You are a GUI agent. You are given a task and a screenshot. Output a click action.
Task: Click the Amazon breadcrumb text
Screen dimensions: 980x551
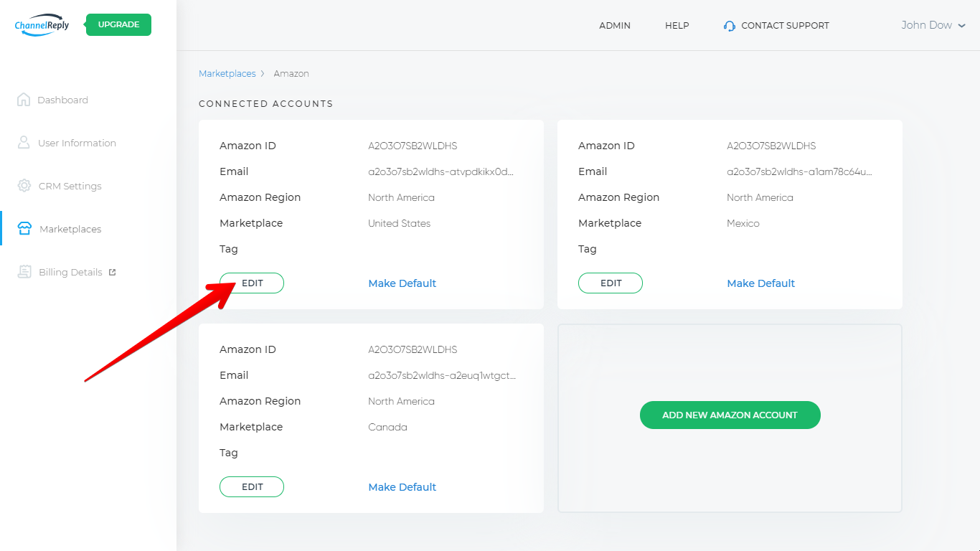click(x=291, y=73)
